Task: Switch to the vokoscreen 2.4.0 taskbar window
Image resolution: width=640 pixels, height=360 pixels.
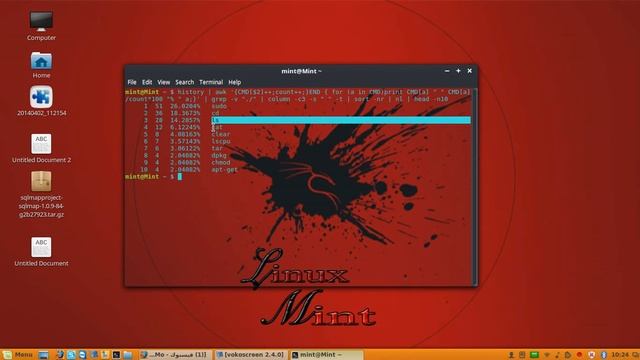Action: coord(251,355)
